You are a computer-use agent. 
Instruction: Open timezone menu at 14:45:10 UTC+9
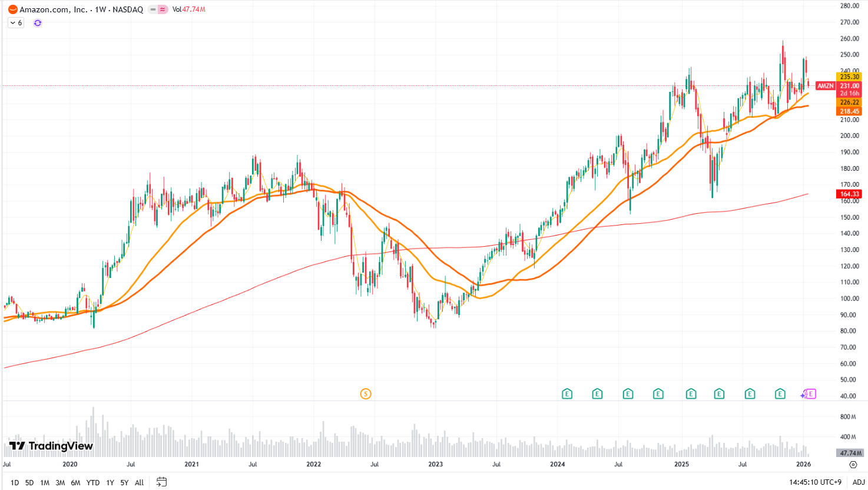pyautogui.click(x=816, y=483)
